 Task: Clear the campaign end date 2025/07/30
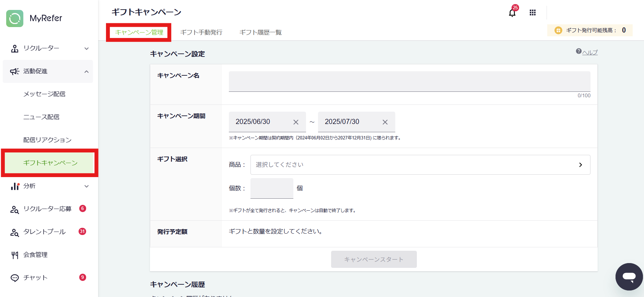click(x=385, y=122)
